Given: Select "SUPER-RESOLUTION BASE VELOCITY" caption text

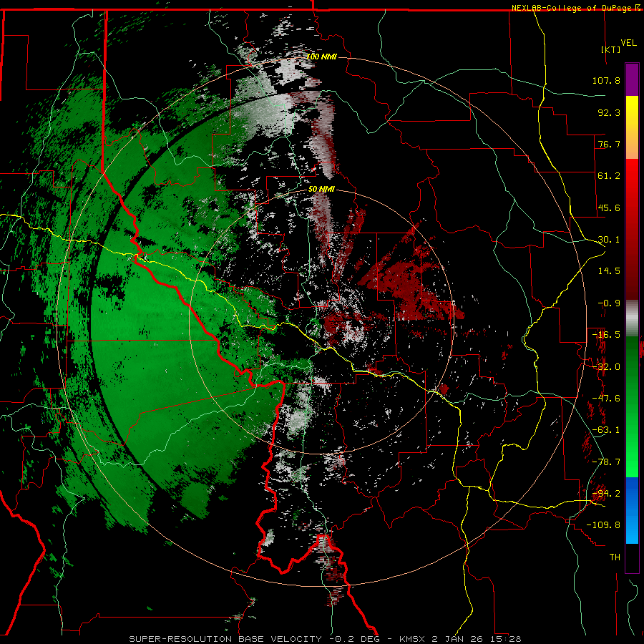Looking at the screenshot, I should 225,639.
